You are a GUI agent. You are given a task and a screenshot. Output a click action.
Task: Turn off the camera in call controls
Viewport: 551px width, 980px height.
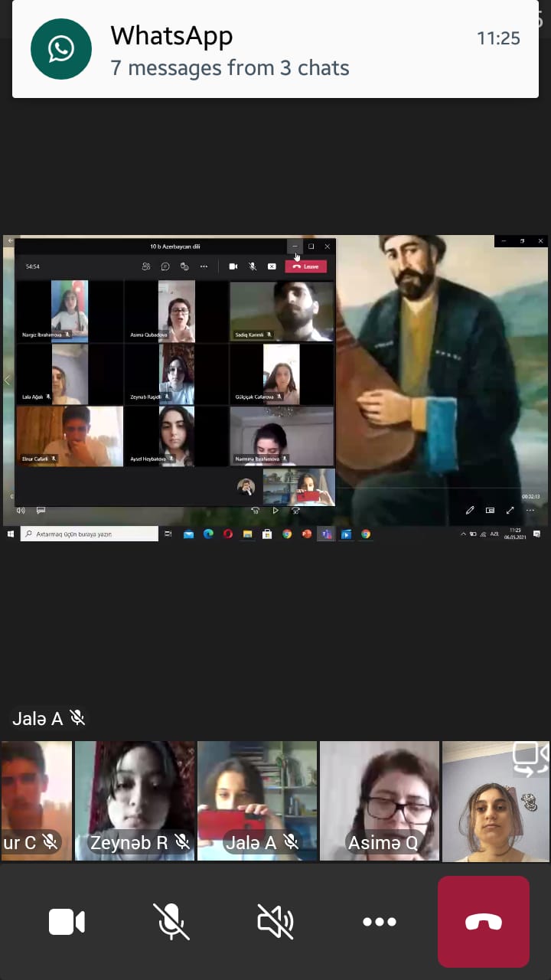pos(67,922)
